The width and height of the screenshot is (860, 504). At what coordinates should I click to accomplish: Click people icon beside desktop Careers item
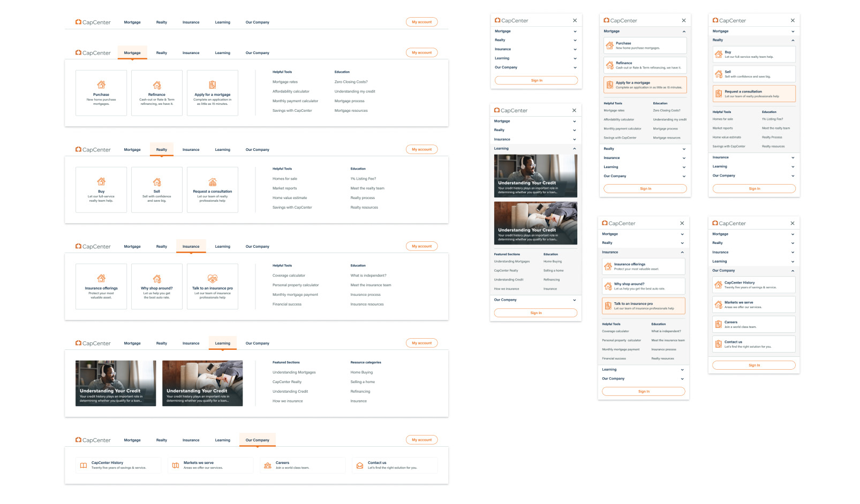[268, 465]
